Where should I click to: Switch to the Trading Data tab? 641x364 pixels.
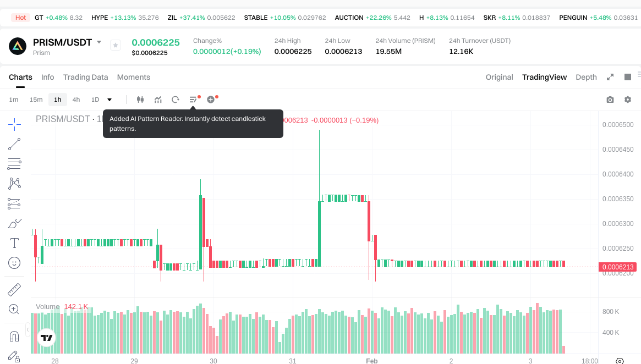tap(85, 77)
